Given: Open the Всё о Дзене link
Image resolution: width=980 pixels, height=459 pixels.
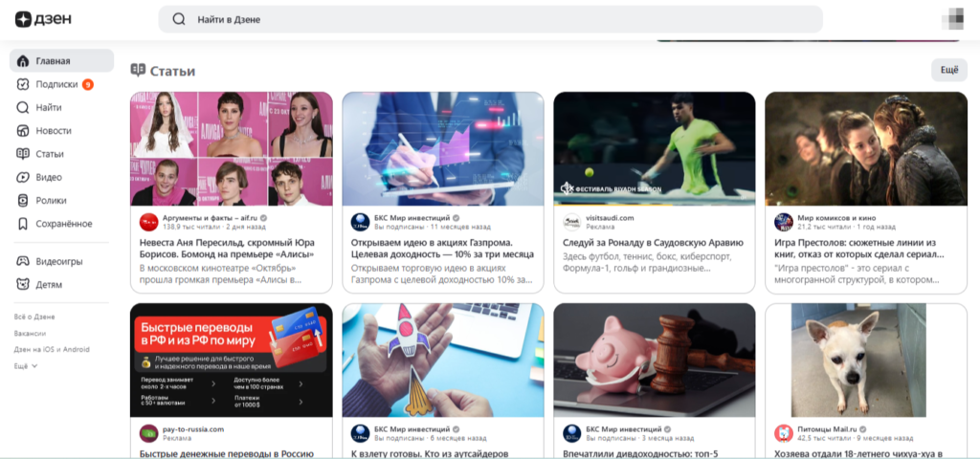Looking at the screenshot, I should click(34, 317).
